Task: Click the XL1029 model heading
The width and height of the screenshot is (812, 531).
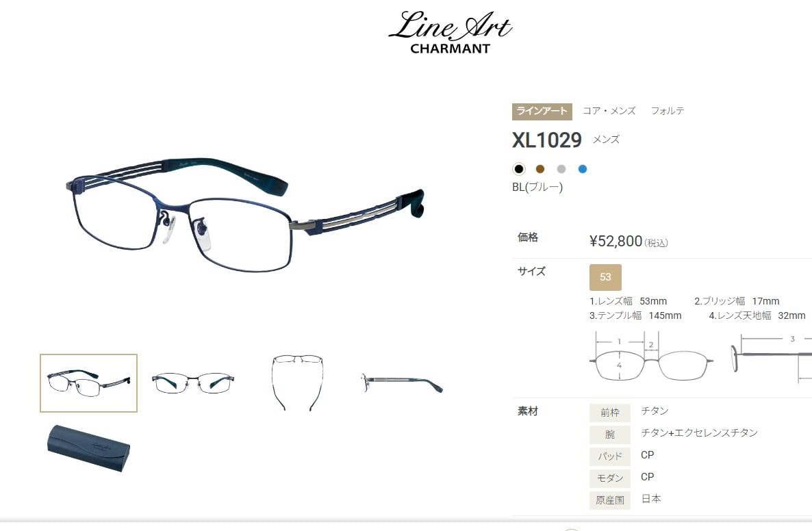Action: point(547,140)
